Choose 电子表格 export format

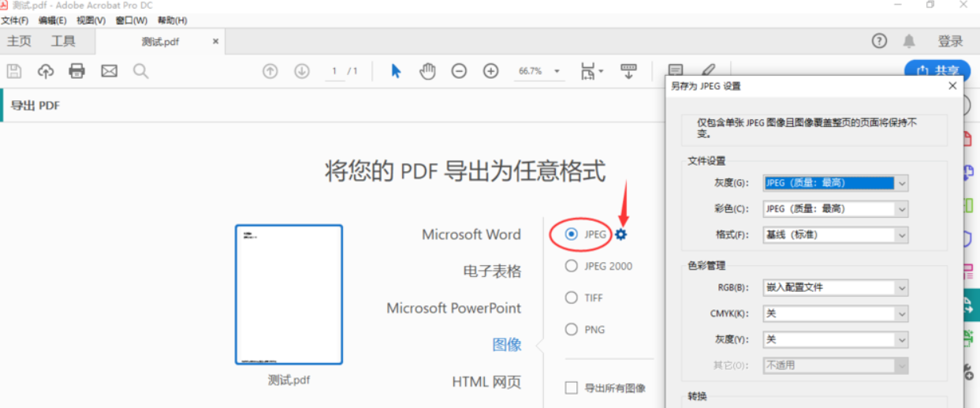coord(492,271)
